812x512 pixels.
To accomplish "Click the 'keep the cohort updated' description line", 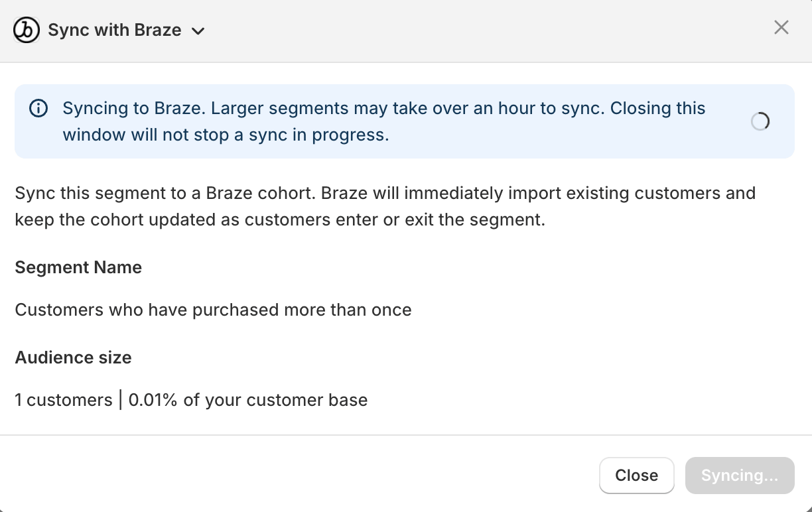I will [x=280, y=220].
